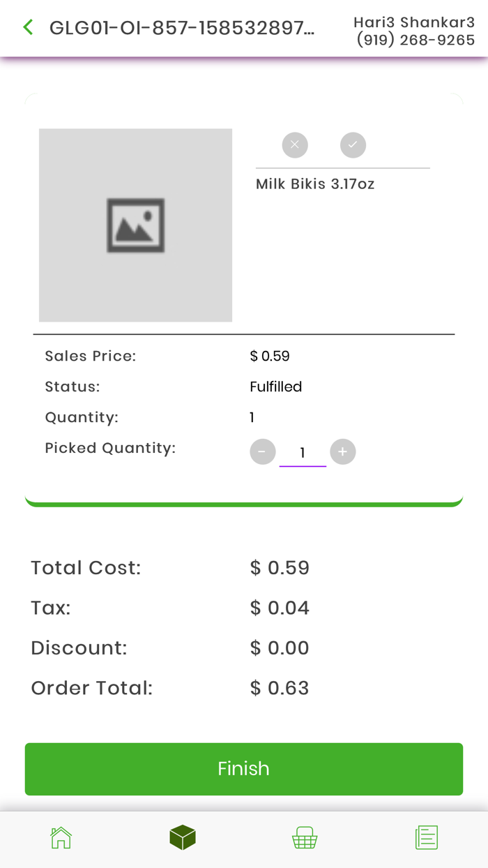Tap the Order Total amount $ 0.63
This screenshot has height=868, width=488.
280,688
